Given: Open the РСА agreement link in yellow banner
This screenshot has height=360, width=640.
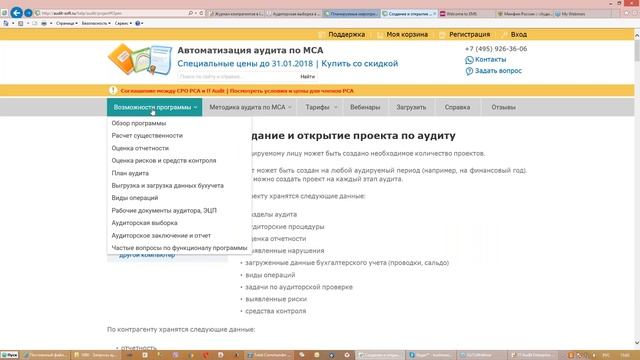Looking at the screenshot, I should click(x=237, y=91).
